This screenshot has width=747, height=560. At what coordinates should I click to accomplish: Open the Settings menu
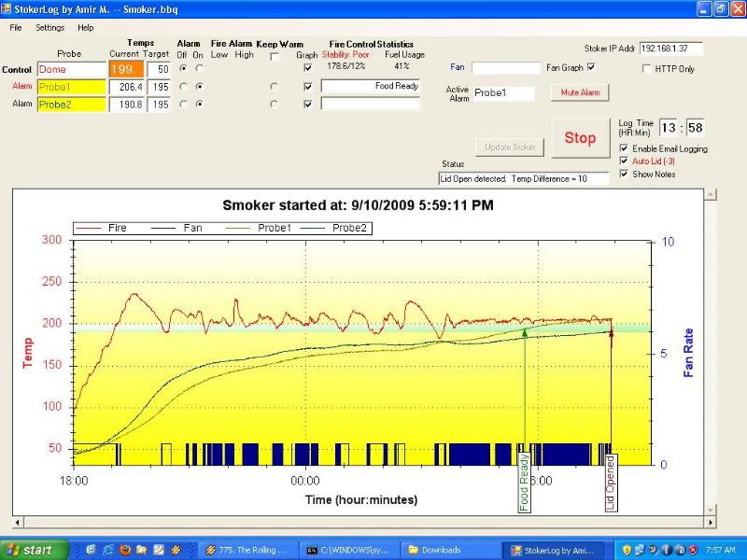coord(50,28)
